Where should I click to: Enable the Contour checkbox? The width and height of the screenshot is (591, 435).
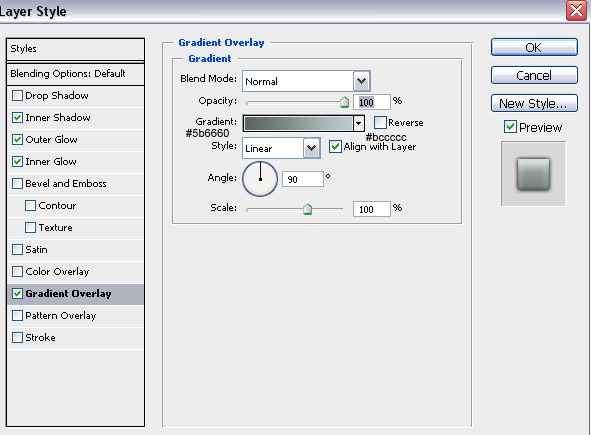[x=30, y=205]
